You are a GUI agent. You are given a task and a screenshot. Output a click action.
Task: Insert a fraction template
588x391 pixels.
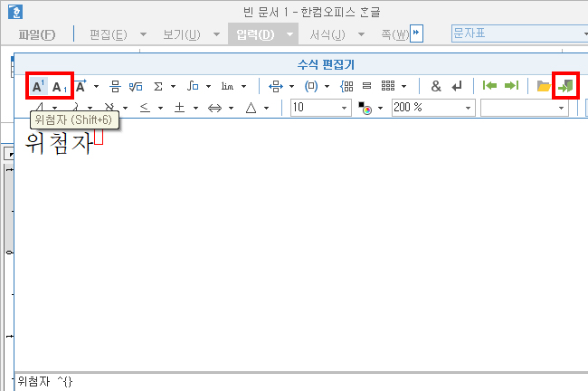point(115,86)
